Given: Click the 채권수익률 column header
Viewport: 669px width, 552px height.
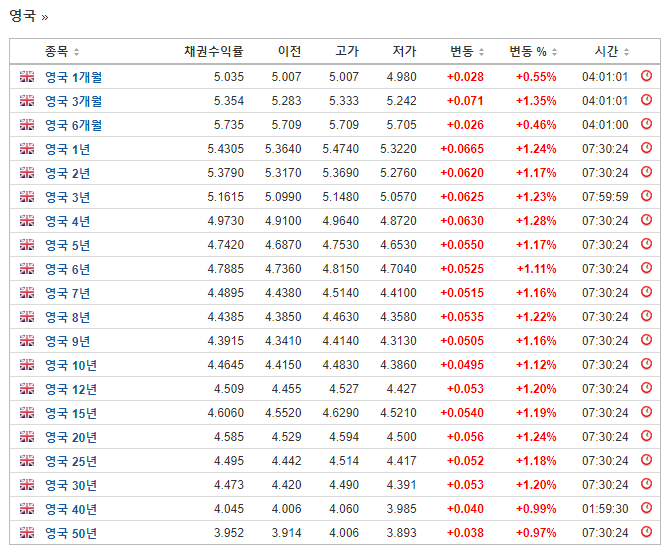Looking at the screenshot, I should (x=213, y=51).
